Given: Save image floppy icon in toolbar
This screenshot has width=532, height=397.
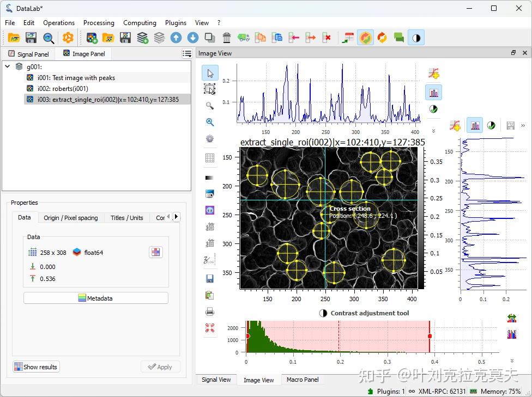Looking at the screenshot, I should point(125,38).
